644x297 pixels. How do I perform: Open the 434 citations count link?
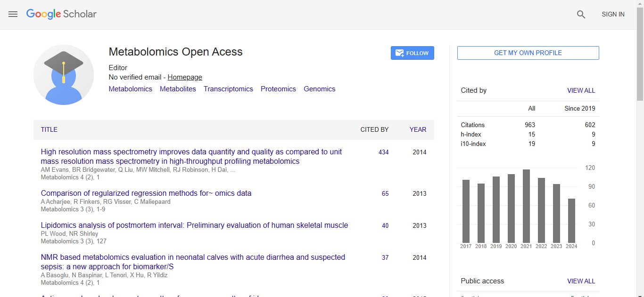(383, 152)
